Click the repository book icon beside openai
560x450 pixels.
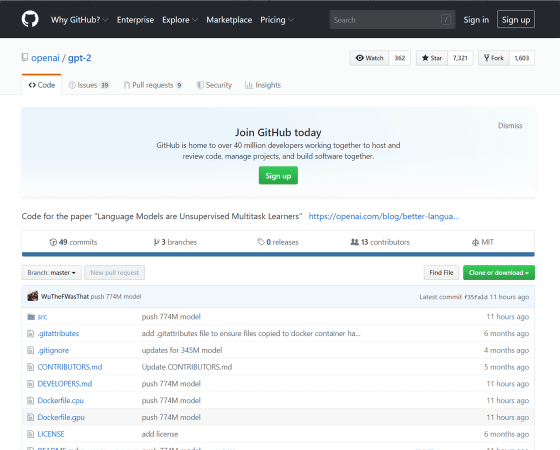click(x=25, y=57)
